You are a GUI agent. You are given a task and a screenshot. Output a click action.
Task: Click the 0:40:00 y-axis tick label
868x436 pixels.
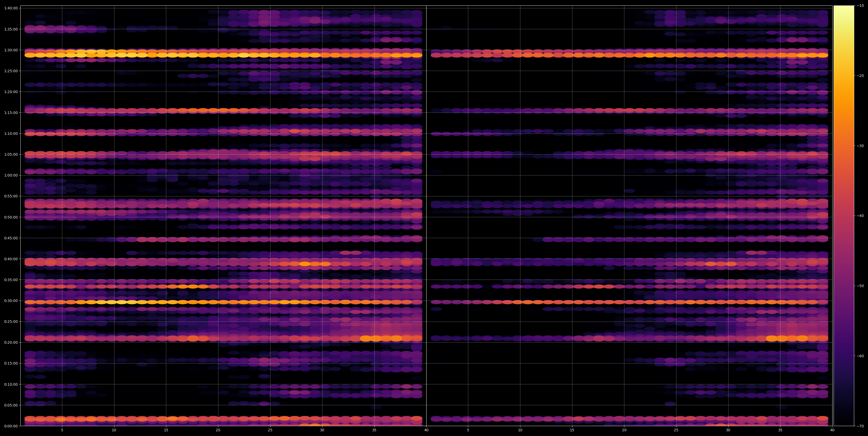11,259
